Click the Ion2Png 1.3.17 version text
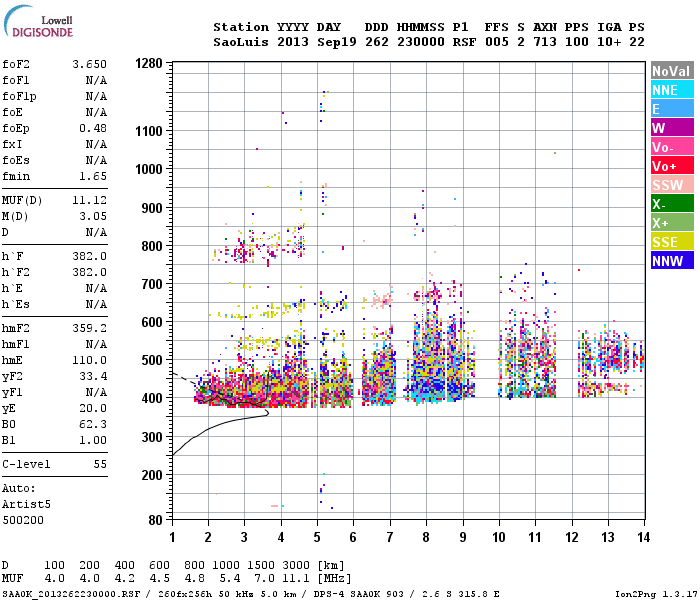Screen dimensions: 700x600 point(656,594)
